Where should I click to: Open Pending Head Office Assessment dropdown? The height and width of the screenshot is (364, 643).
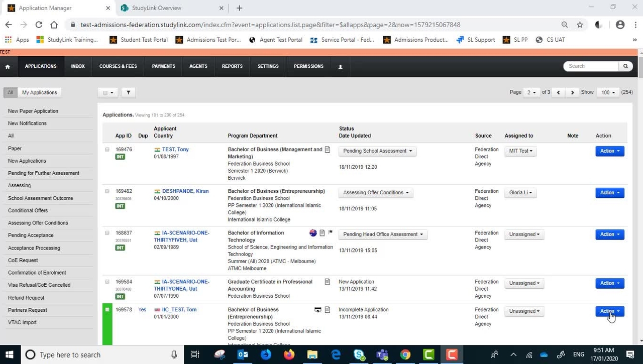[383, 234]
